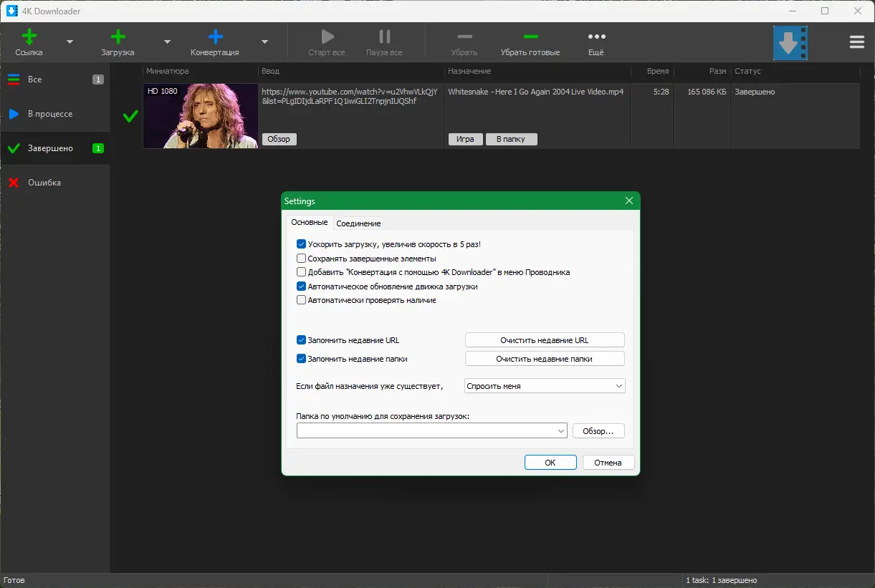Toggle Запомнить недавние URL checkbox
The image size is (875, 588).
[x=302, y=340]
